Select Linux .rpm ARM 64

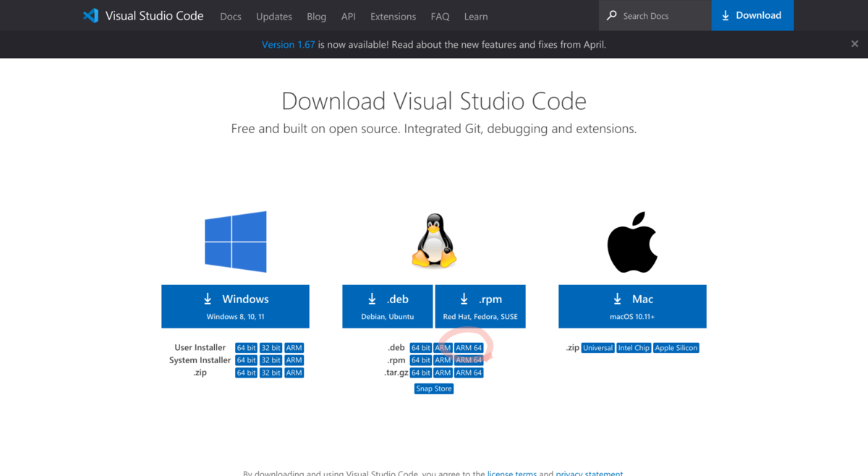[469, 360]
